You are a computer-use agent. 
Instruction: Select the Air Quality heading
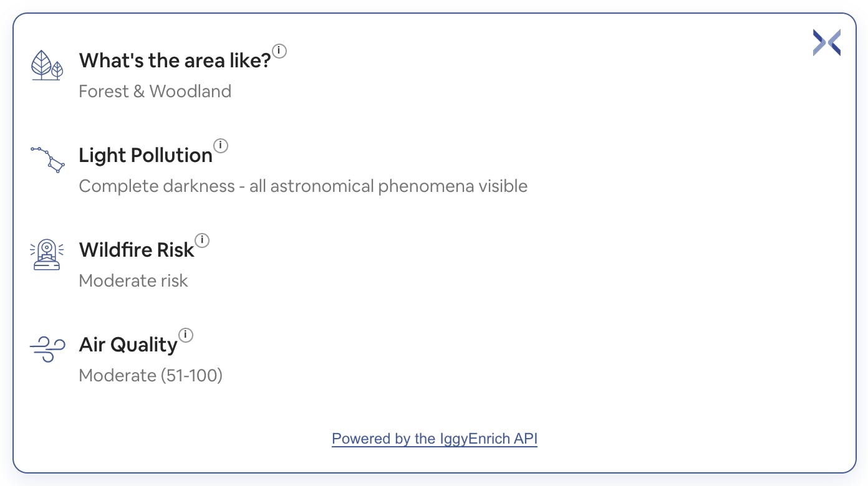point(128,345)
